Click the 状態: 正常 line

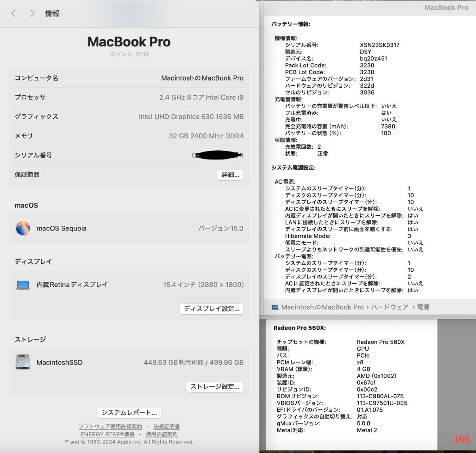[x=307, y=153]
